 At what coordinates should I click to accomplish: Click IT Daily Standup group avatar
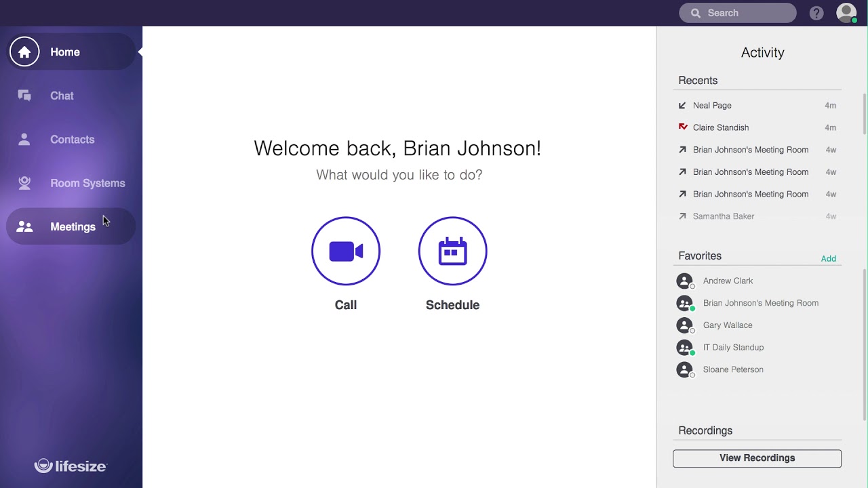685,348
